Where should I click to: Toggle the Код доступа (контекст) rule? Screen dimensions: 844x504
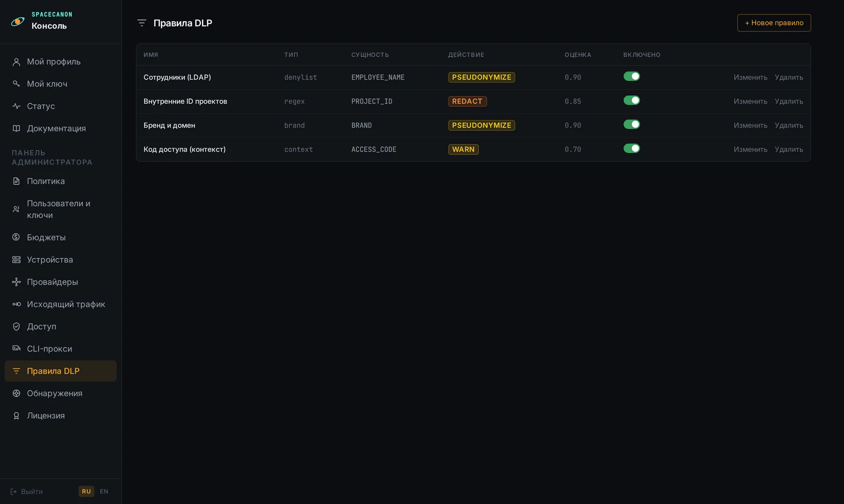[x=632, y=149]
